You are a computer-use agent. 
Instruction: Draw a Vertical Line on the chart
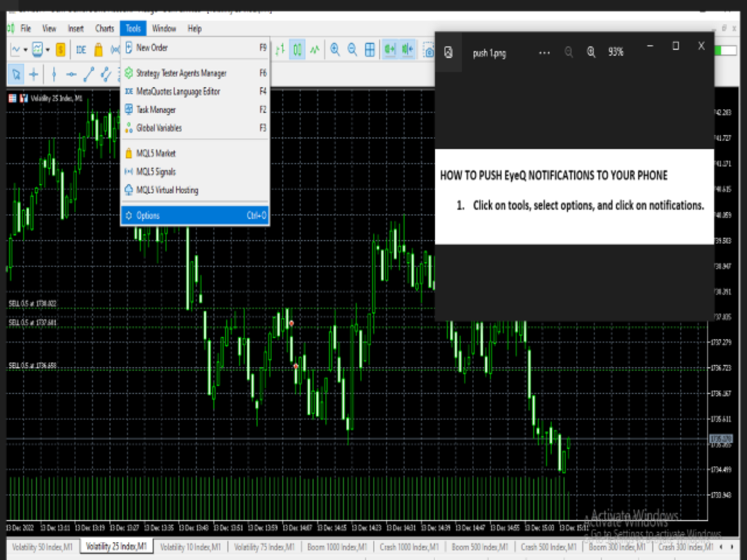(x=54, y=74)
